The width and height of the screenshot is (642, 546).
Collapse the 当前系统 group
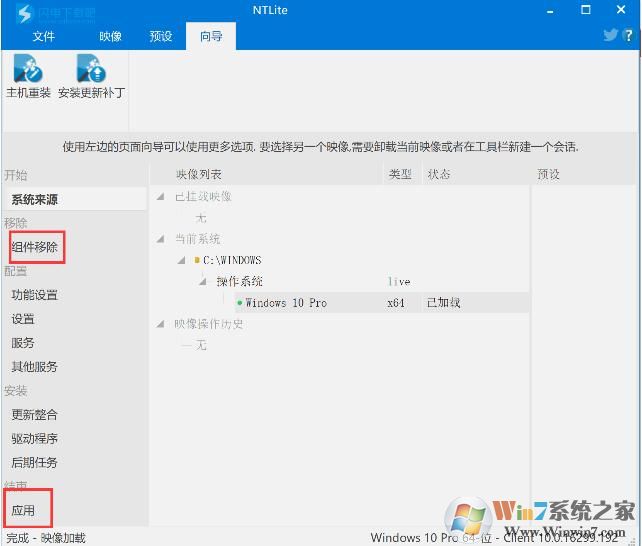(x=160, y=239)
